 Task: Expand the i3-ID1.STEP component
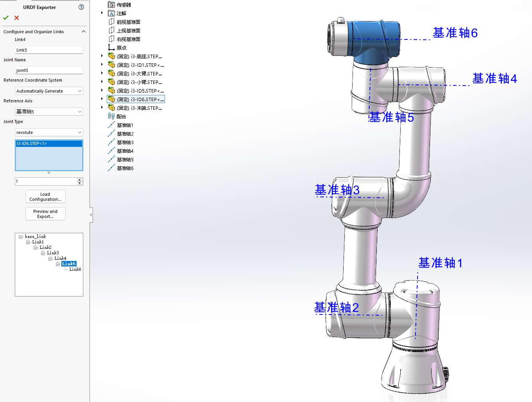[102, 64]
